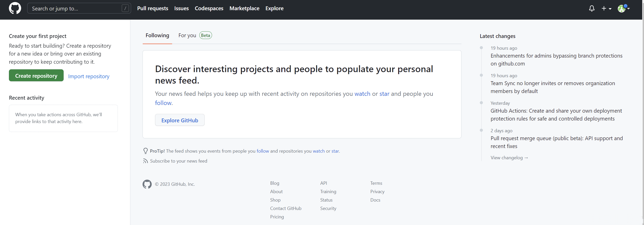Open the Pricing footer link
The height and width of the screenshot is (225, 644).
277,217
